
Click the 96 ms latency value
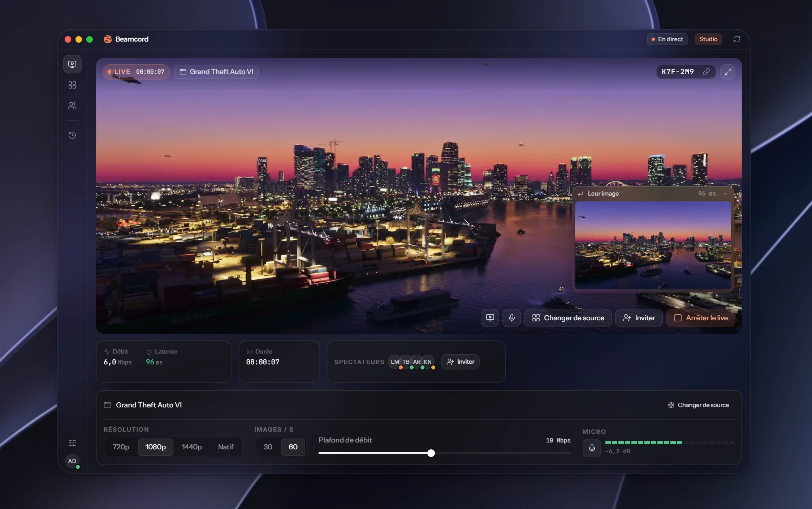pos(154,362)
